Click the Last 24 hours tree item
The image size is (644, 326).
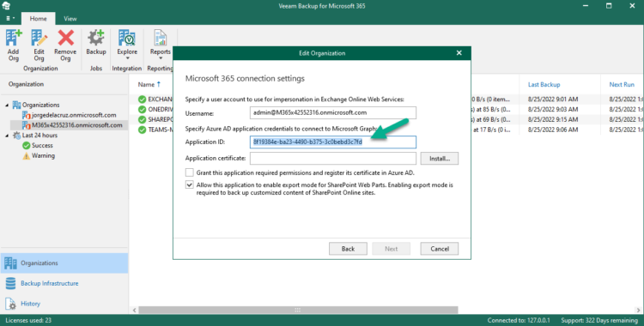[x=35, y=136]
